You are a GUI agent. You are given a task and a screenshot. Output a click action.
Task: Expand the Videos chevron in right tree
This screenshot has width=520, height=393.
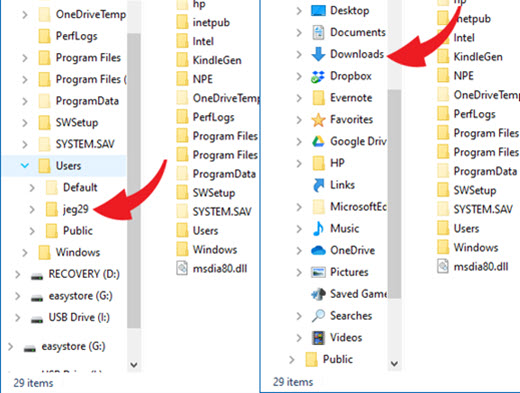299,338
